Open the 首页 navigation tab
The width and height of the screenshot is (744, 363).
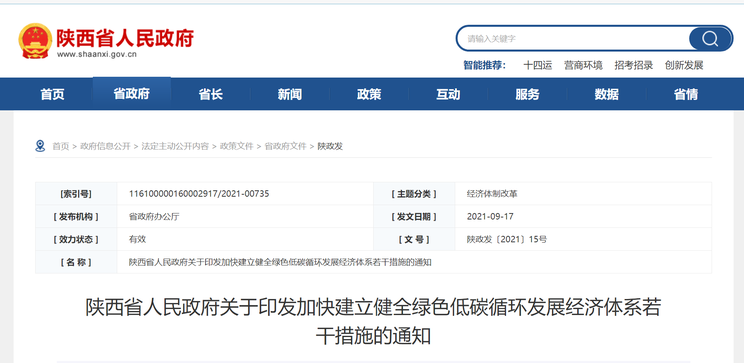(x=52, y=94)
